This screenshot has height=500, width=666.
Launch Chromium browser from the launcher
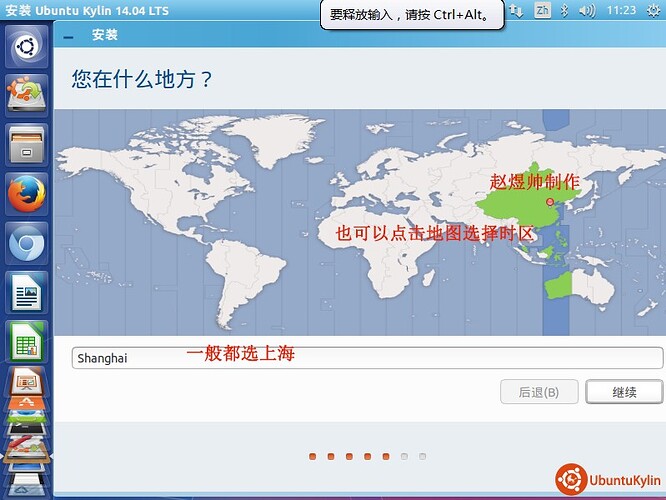[x=26, y=243]
